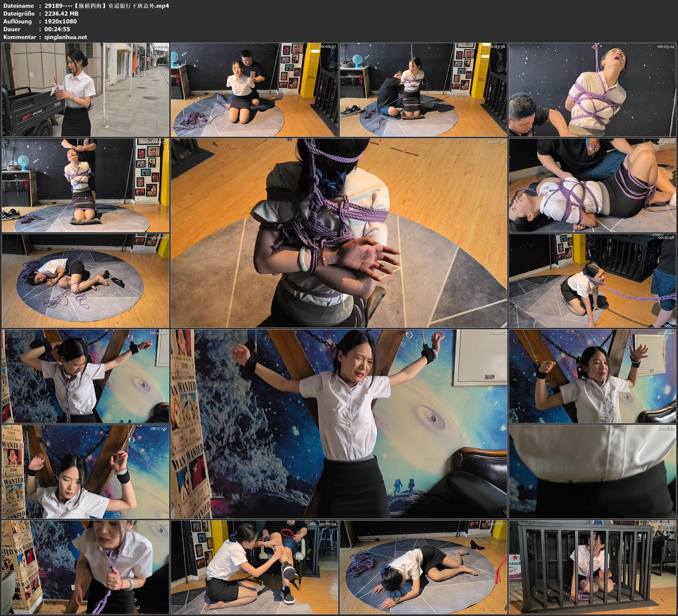Open the frame marked 00:10:29

[x=85, y=281]
